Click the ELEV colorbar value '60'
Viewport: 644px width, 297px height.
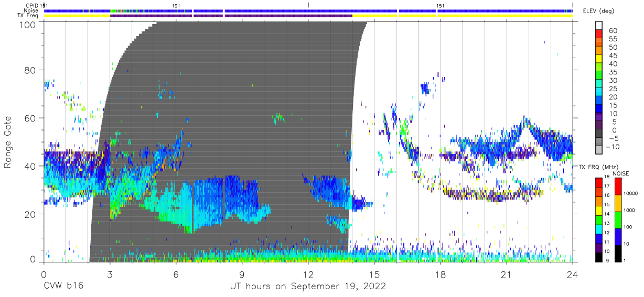[x=613, y=31]
